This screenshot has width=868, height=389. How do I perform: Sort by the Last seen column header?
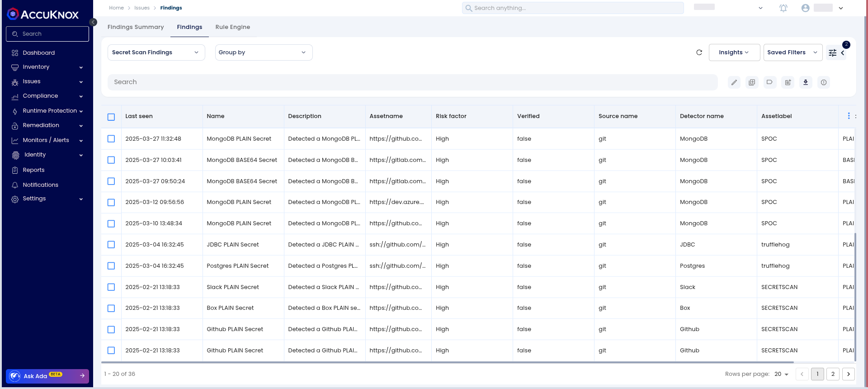tap(139, 116)
